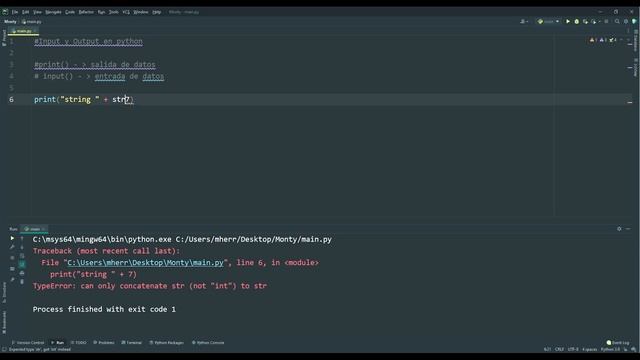Screen dimensions: 640x360
Task: Open the main run configuration dropdown
Action: [548, 21]
